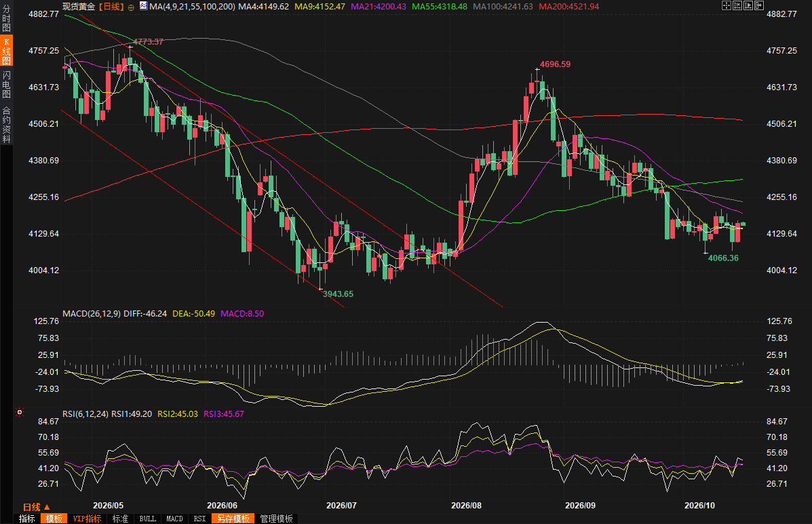Click the MA21:4200.43 magenta label

click(379, 6)
